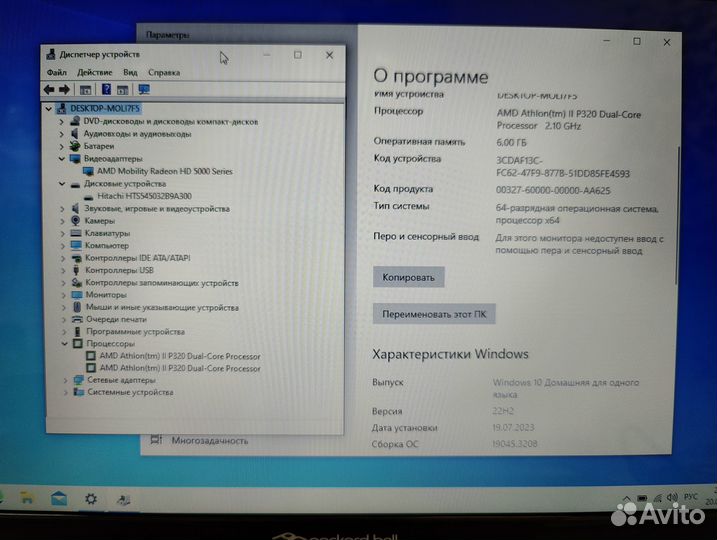
Task: Select first AMD Athlon II P320 processor entry
Action: pyautogui.click(x=180, y=356)
